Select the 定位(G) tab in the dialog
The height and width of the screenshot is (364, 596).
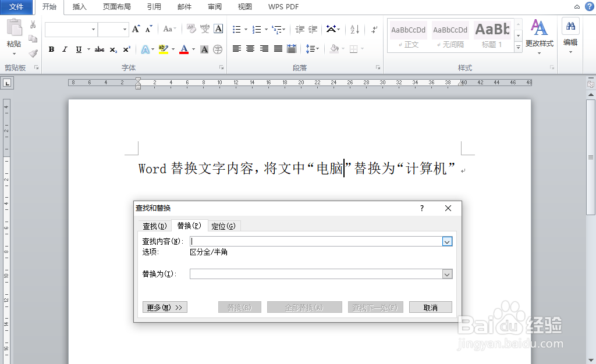[x=223, y=226]
